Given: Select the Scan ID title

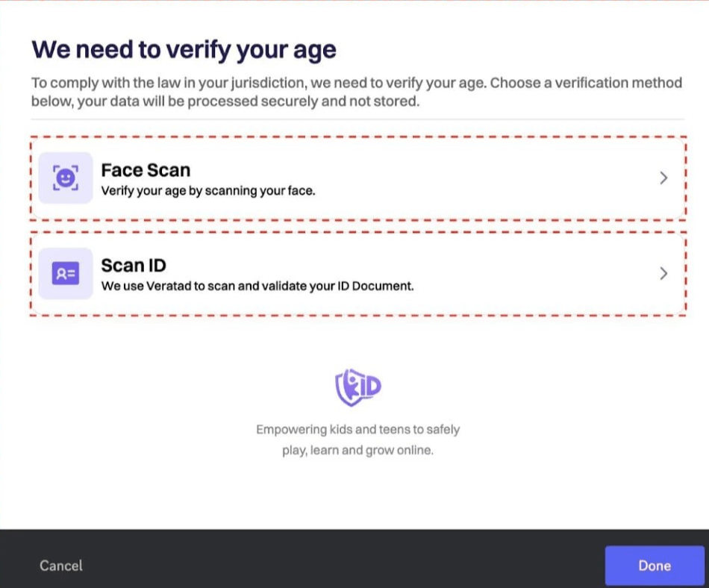Looking at the screenshot, I should coord(134,265).
